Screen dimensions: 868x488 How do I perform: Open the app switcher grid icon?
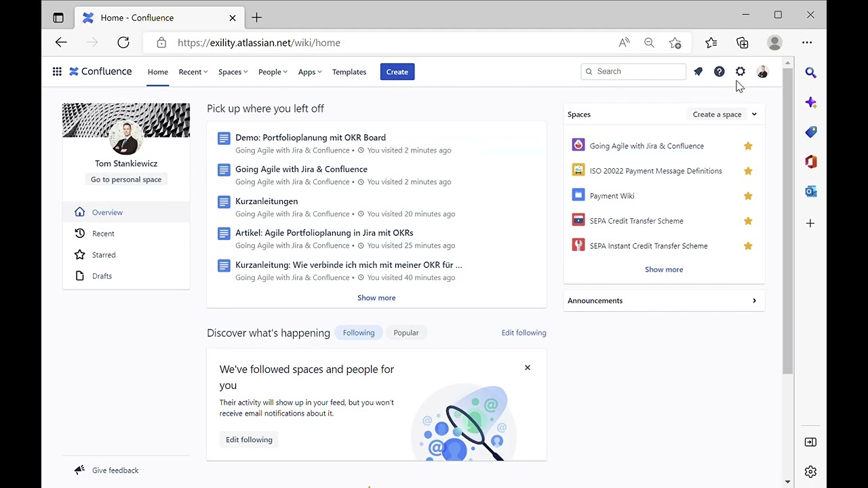[57, 72]
